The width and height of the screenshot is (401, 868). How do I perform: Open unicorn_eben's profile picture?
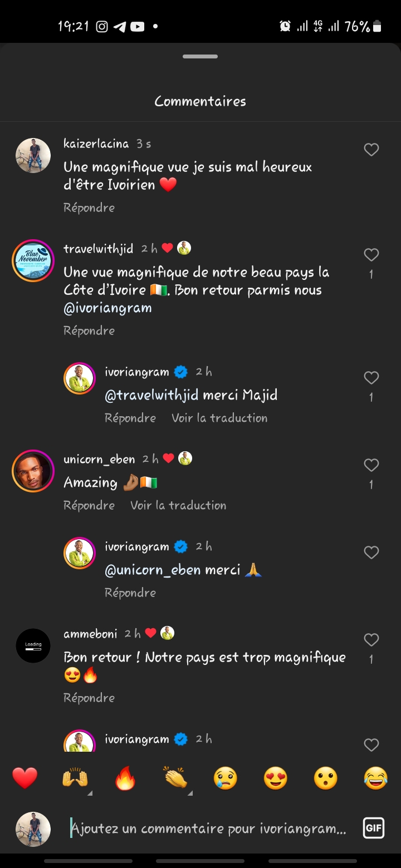pos(33,471)
